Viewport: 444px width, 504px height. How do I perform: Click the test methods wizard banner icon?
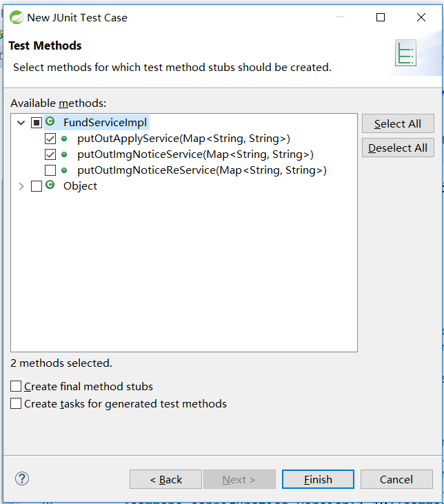pyautogui.click(x=405, y=53)
